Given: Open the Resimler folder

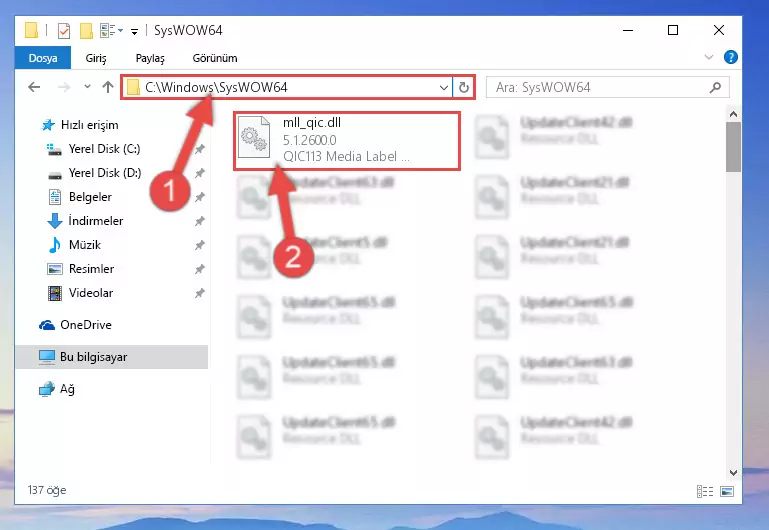Looking at the screenshot, I should click(91, 269).
